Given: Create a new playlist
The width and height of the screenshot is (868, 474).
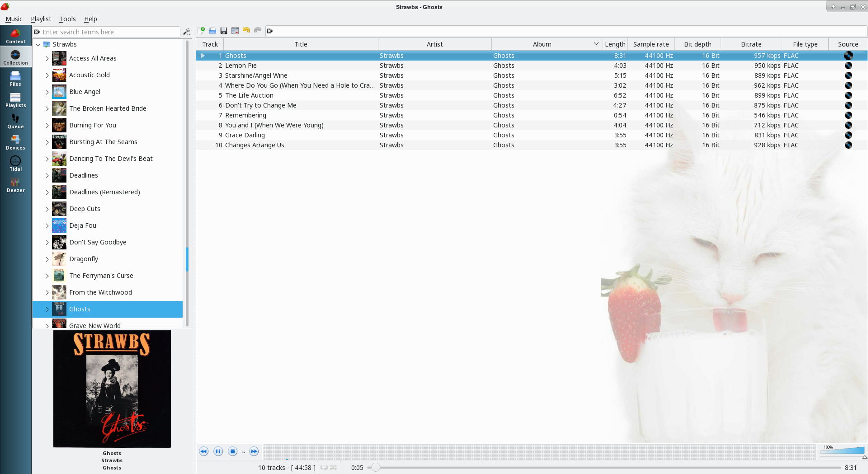Looking at the screenshot, I should [201, 31].
